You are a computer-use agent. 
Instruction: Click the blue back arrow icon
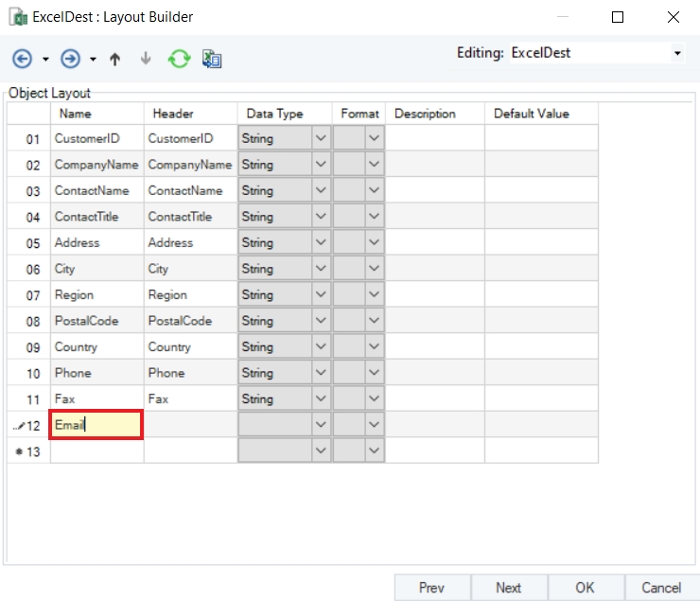22,59
